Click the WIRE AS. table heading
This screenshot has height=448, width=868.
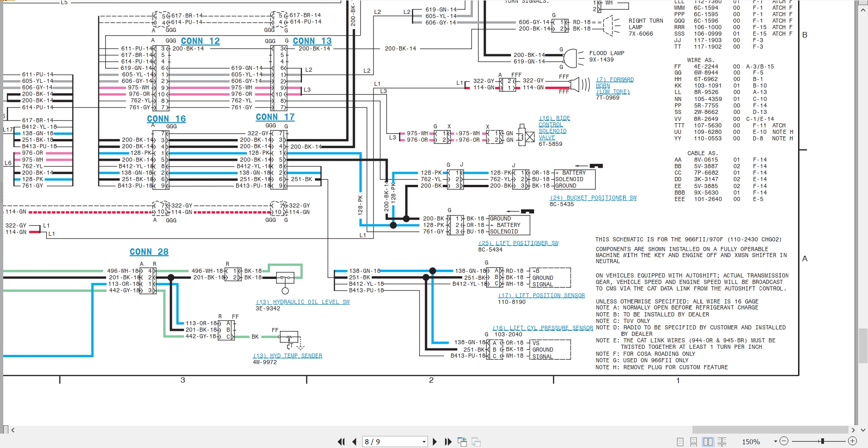pyautogui.click(x=700, y=60)
